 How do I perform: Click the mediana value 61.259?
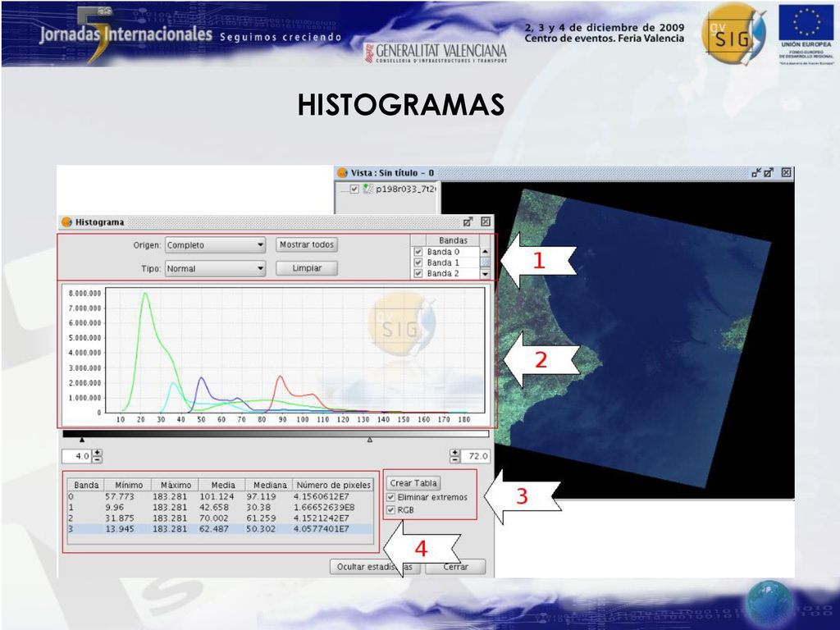point(262,518)
